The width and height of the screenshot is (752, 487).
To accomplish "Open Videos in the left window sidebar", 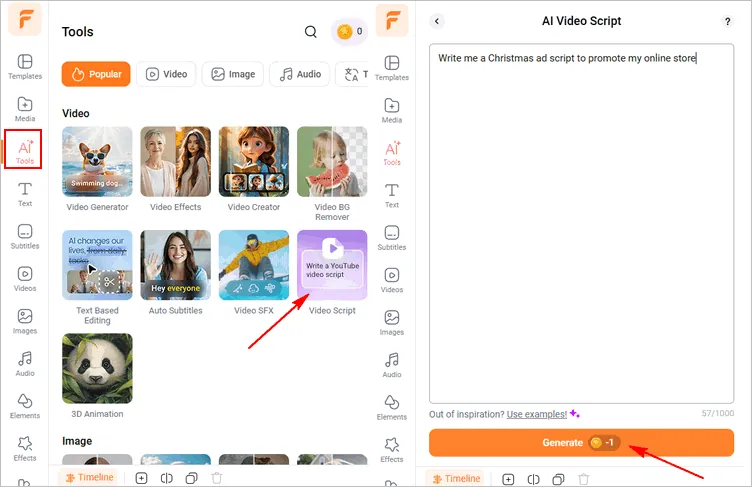I will [x=25, y=279].
